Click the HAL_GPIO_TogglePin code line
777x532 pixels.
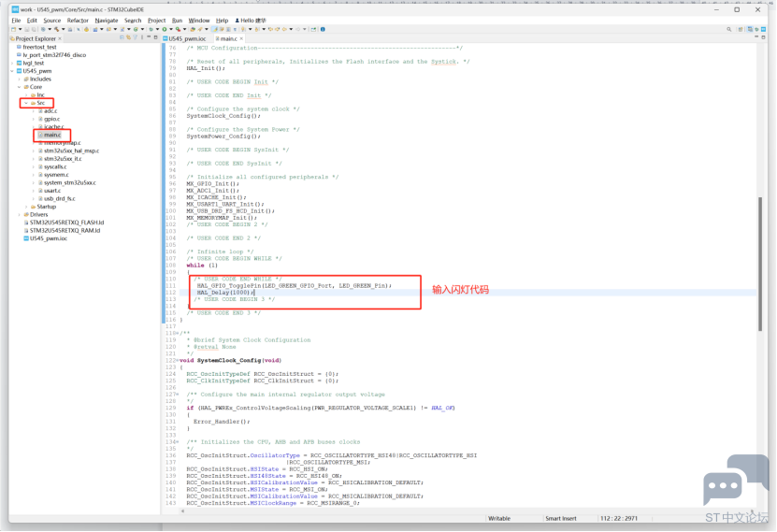click(294, 286)
